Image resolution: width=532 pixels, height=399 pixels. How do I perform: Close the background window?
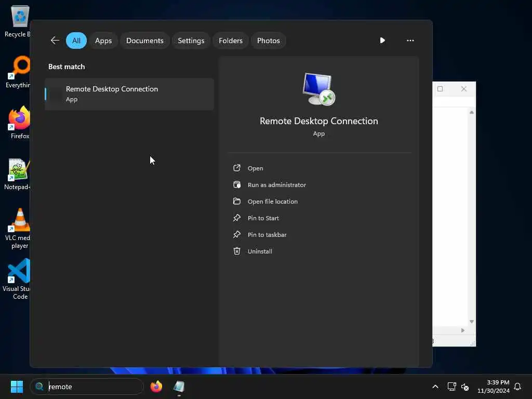(x=464, y=89)
